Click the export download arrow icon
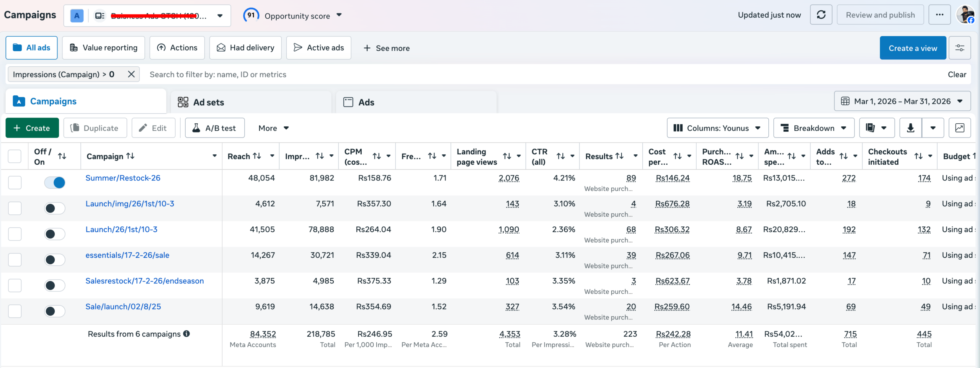The image size is (980, 368). point(911,128)
